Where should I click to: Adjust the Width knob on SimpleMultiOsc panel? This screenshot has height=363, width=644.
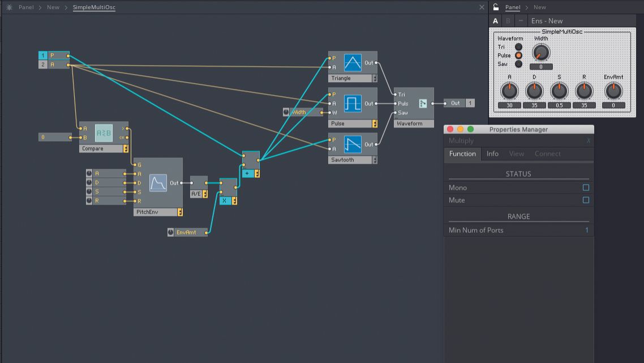(x=540, y=53)
